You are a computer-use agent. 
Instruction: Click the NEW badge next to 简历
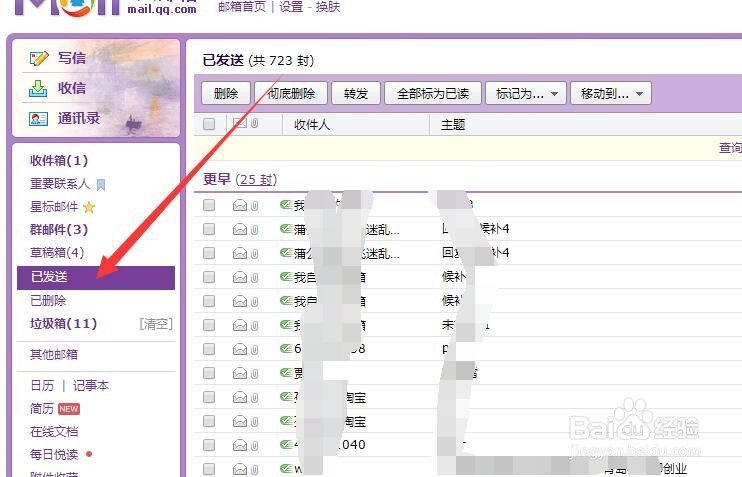(69, 409)
